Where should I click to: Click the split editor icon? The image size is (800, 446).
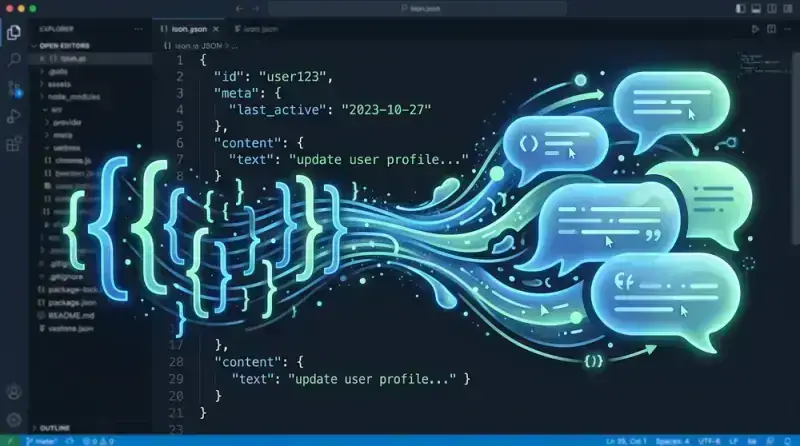coord(771,29)
